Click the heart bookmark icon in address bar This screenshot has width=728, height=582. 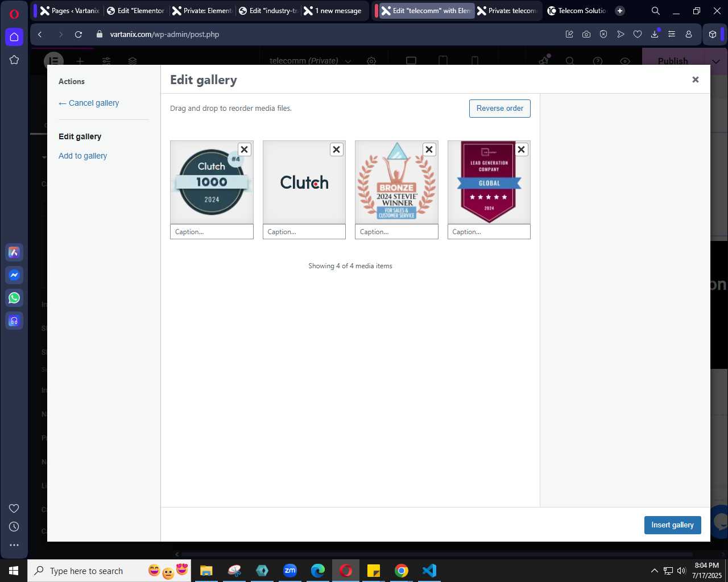638,34
